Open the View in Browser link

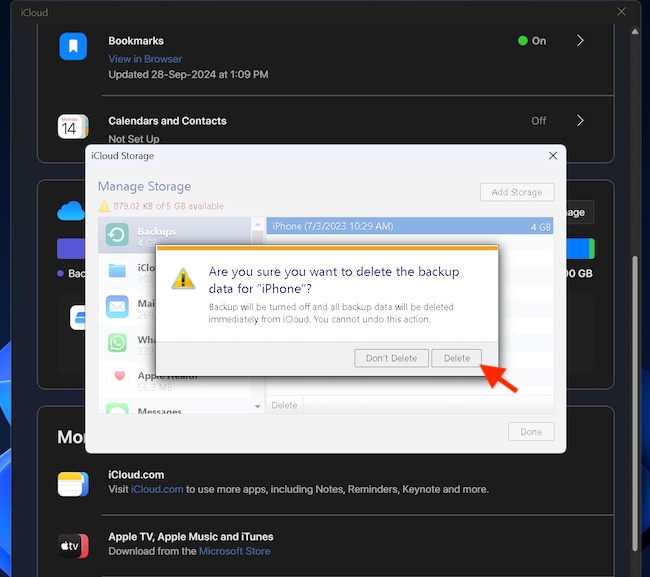145,59
